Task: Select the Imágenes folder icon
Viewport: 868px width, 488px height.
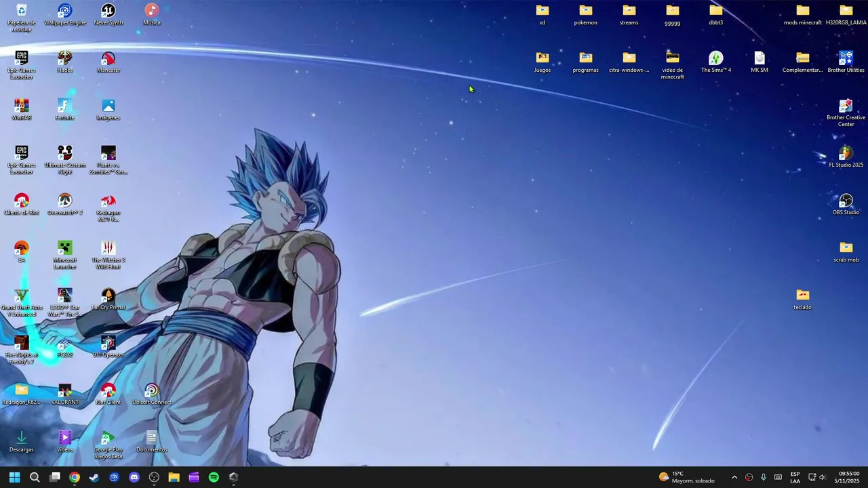Action: coord(108,110)
